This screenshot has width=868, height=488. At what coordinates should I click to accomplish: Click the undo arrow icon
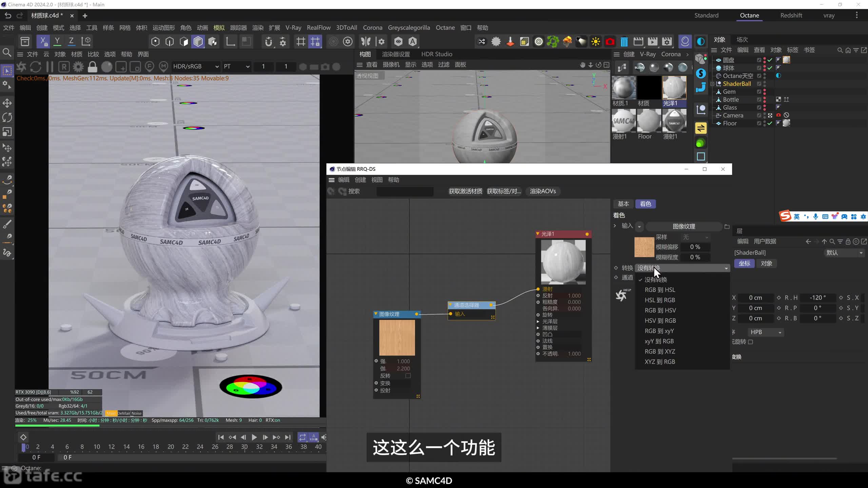point(8,16)
